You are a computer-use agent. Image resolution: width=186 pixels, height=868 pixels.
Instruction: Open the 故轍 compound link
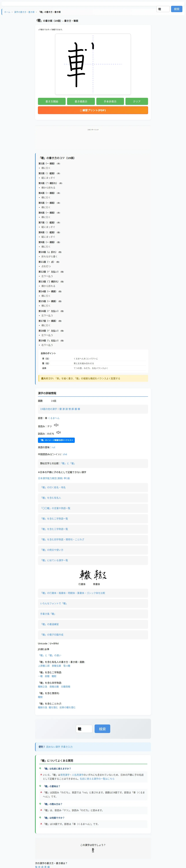[47, 677]
